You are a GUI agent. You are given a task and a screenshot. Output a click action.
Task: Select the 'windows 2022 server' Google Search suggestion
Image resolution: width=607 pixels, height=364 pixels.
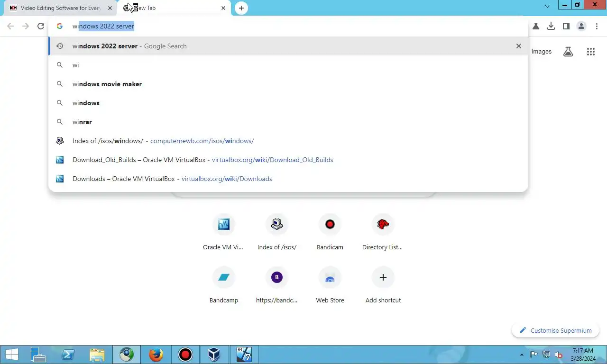[x=288, y=46]
